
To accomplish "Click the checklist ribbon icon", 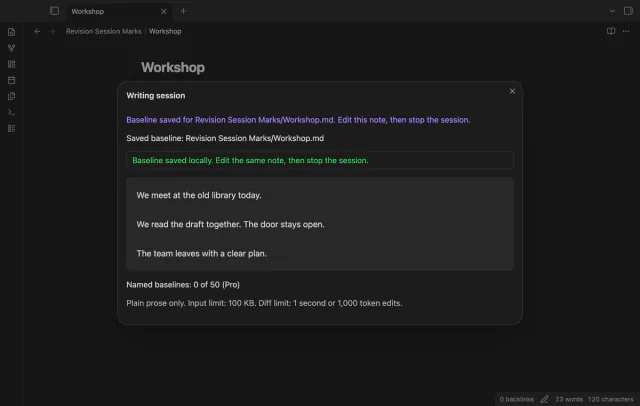I will point(11,128).
